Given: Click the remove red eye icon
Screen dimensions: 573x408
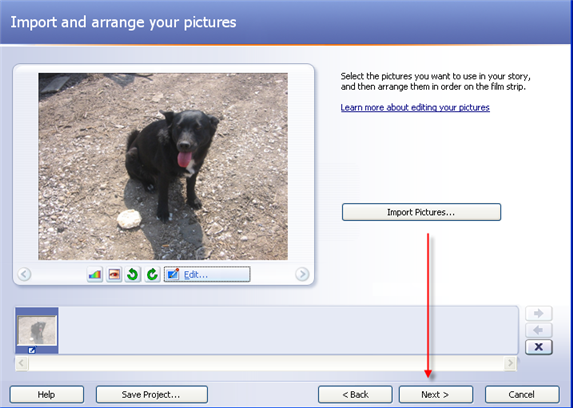Looking at the screenshot, I should (114, 274).
